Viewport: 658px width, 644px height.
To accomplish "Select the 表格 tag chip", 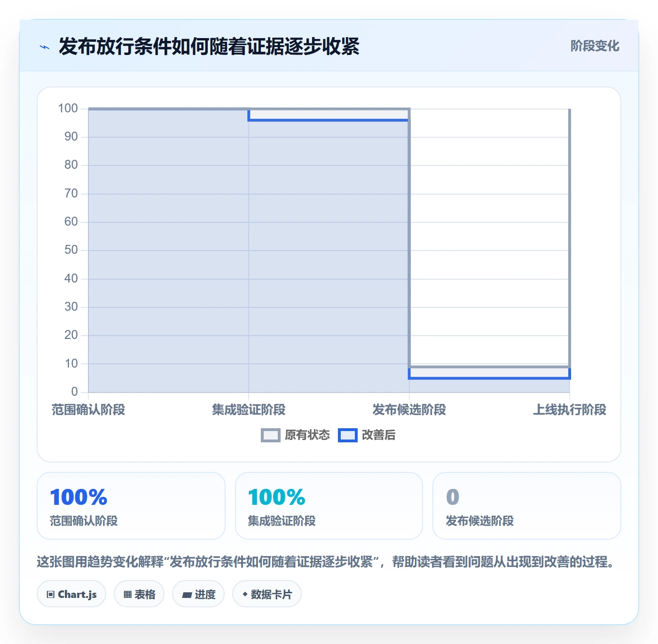I will [139, 594].
